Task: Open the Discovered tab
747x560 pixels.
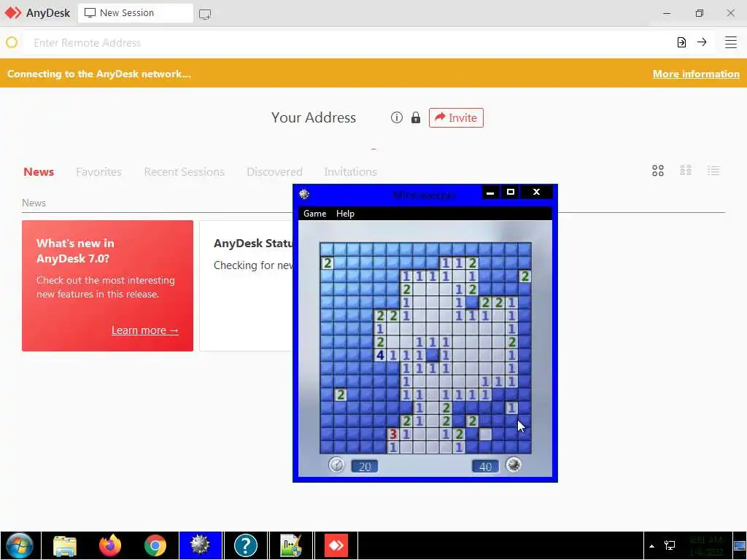Action: (274, 171)
